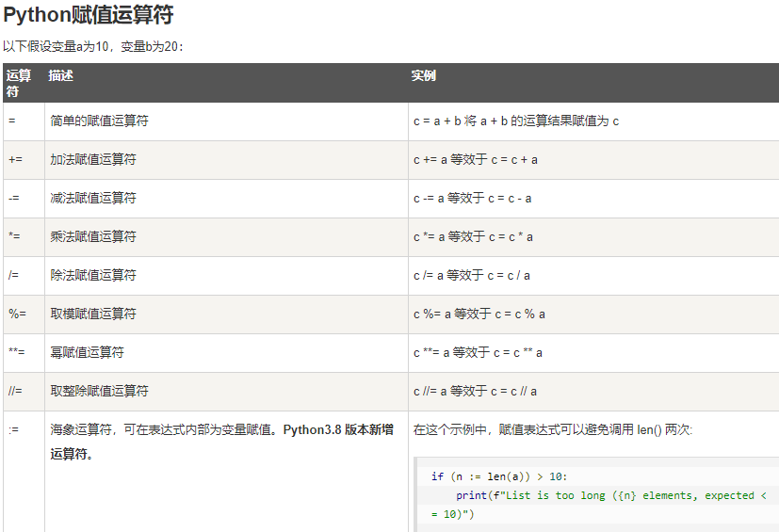Click the example c *= a 等效于 c = c * a
The image size is (779, 532).
pos(473,237)
